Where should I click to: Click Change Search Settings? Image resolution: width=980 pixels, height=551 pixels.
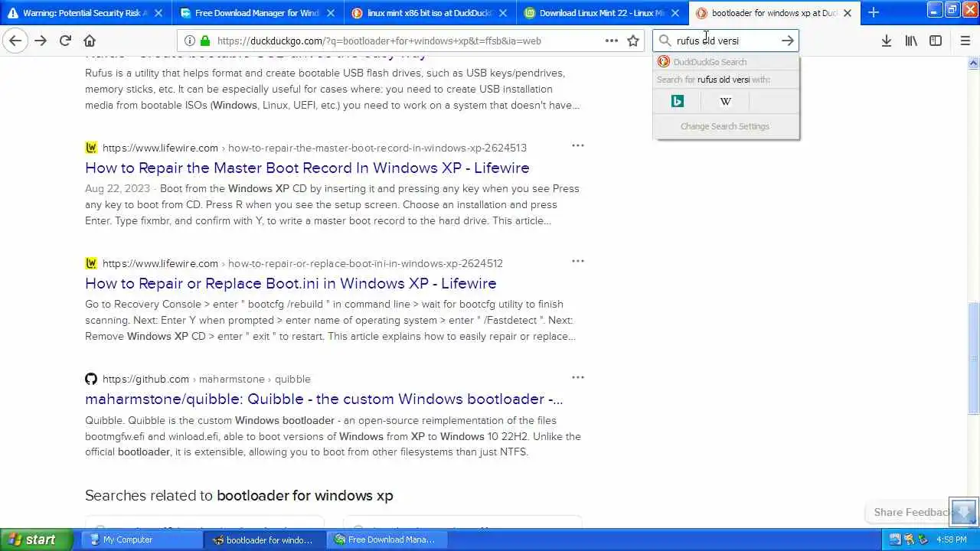(725, 126)
